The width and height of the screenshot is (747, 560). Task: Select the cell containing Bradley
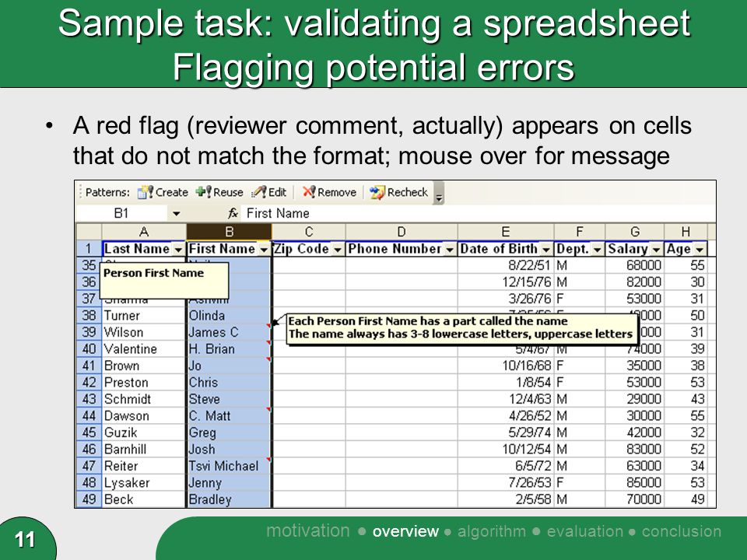click(229, 499)
